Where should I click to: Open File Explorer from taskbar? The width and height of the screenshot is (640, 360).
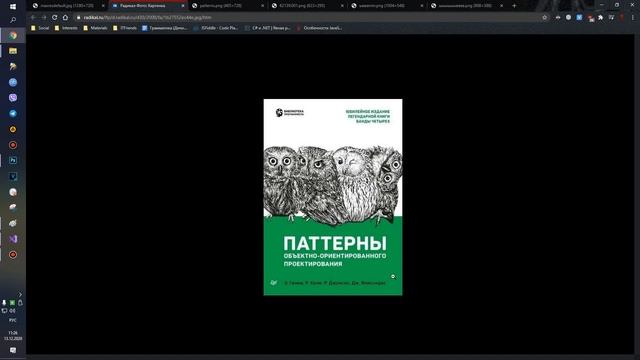tap(13, 51)
